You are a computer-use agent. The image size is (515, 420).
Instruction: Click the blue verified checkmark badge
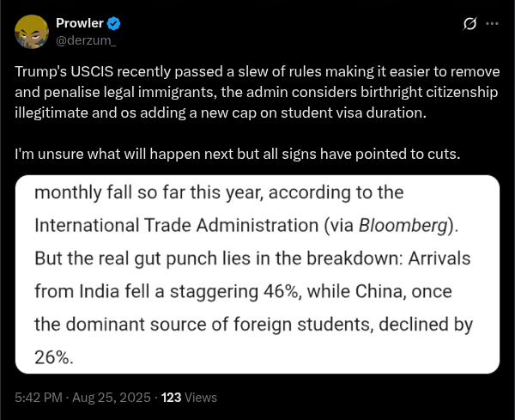pos(113,24)
